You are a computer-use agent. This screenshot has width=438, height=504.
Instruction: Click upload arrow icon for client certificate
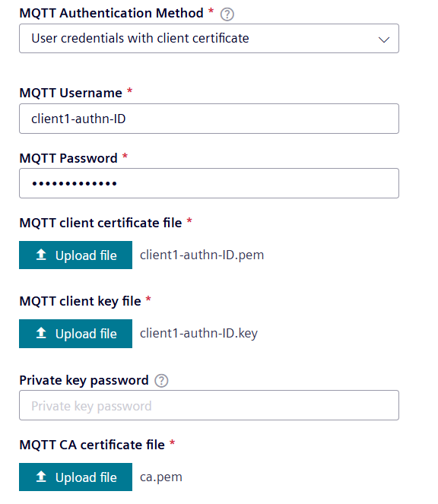(41, 255)
